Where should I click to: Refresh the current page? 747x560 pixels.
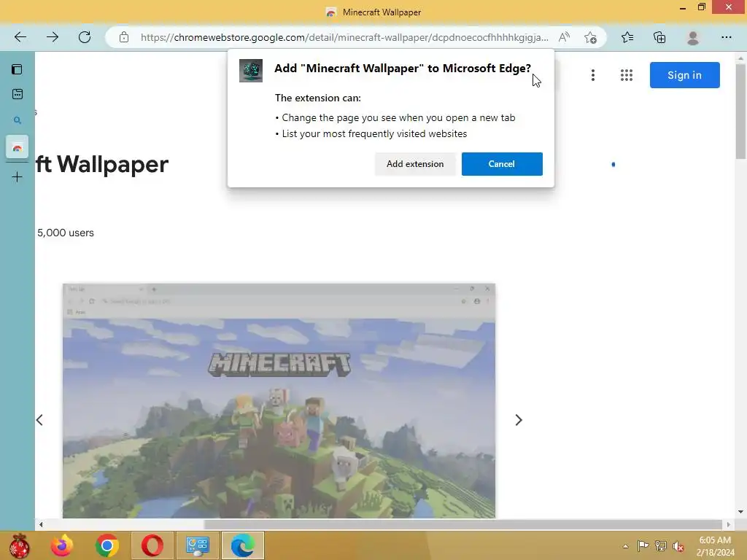tap(85, 37)
